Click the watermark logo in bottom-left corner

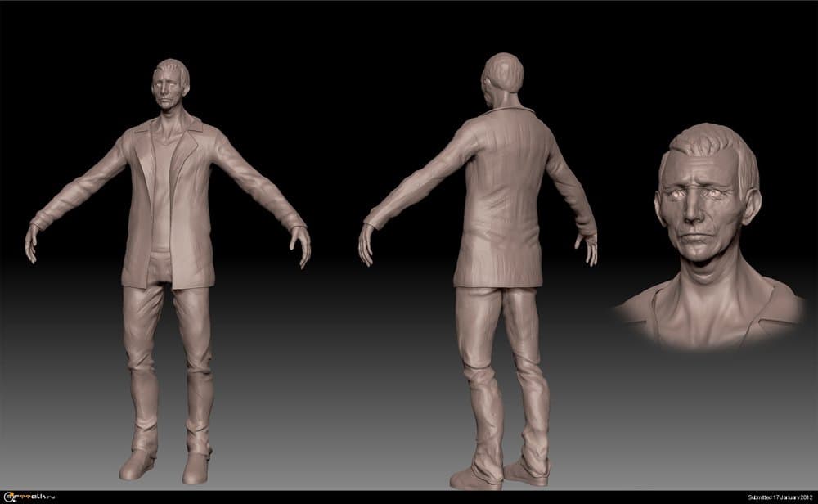point(27,496)
